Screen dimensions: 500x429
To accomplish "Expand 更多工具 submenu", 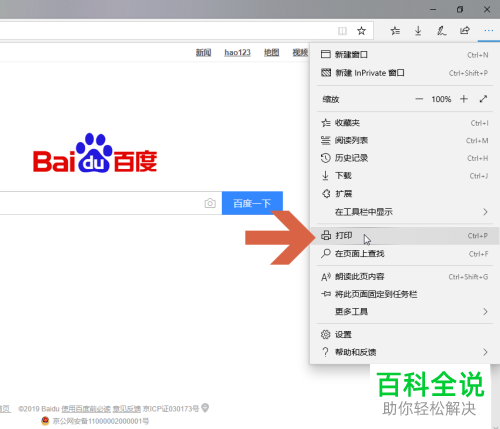I will (x=404, y=312).
